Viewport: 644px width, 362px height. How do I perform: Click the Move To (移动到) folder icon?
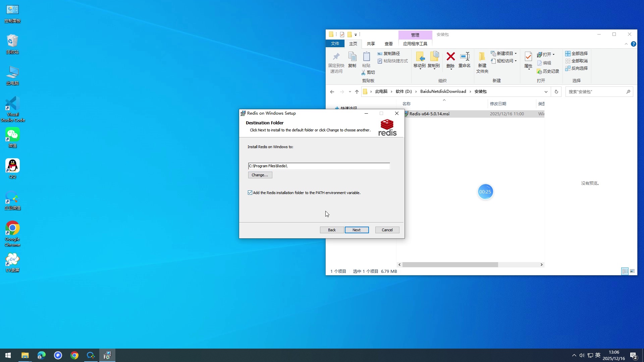tap(419, 57)
